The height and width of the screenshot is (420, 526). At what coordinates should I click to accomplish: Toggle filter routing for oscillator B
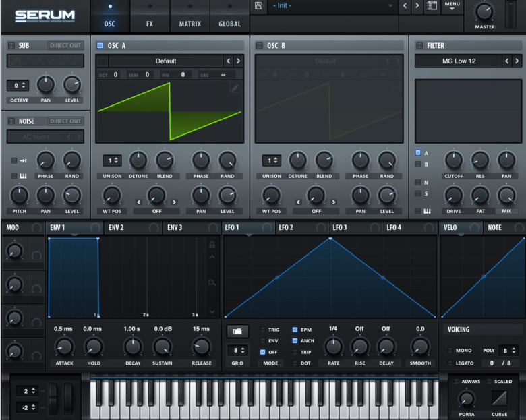(x=418, y=164)
